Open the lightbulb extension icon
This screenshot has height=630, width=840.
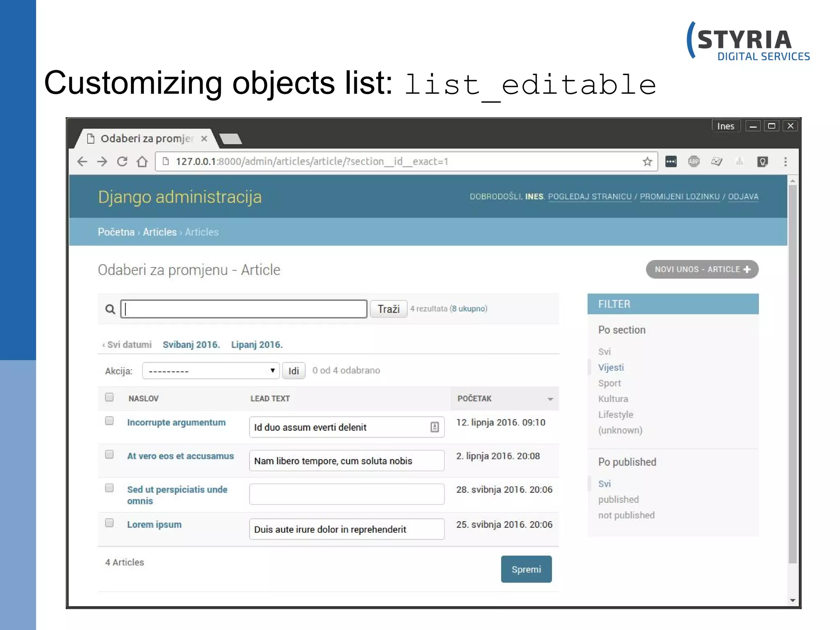pos(762,162)
